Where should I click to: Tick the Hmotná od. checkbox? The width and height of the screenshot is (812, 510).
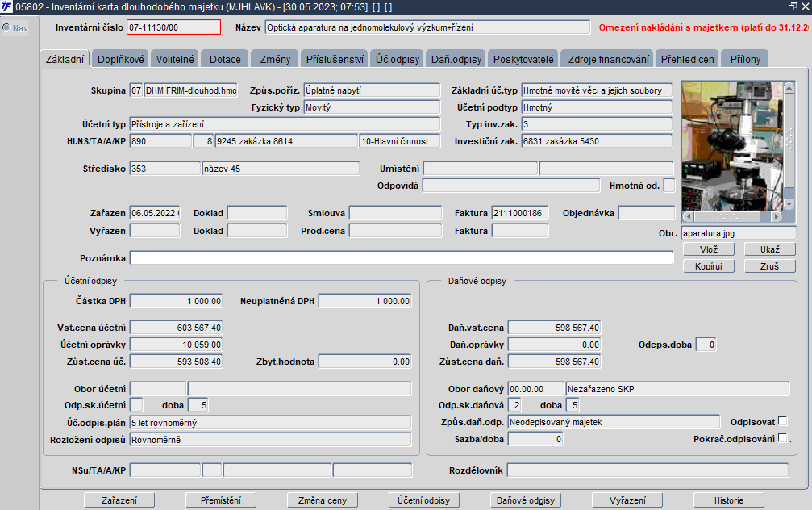point(668,186)
